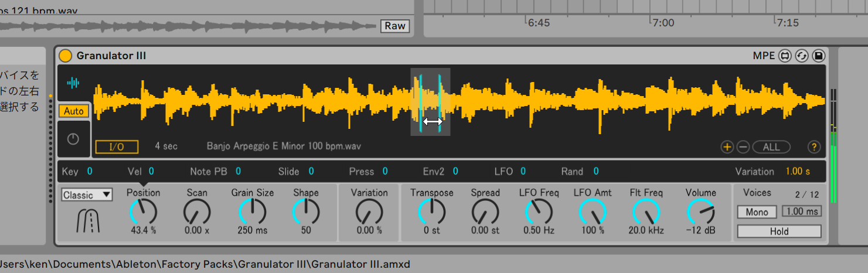Click the Volume knob
The image size is (868, 273).
tap(701, 211)
